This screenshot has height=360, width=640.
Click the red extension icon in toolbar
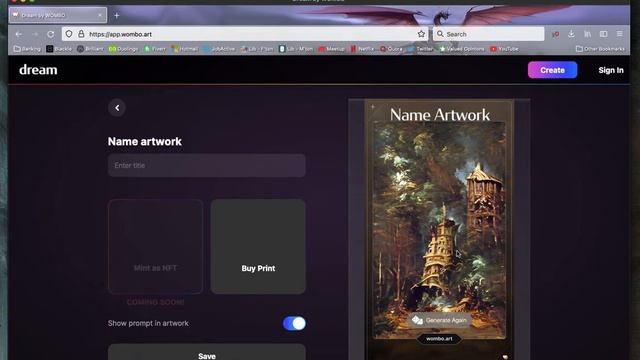point(556,34)
